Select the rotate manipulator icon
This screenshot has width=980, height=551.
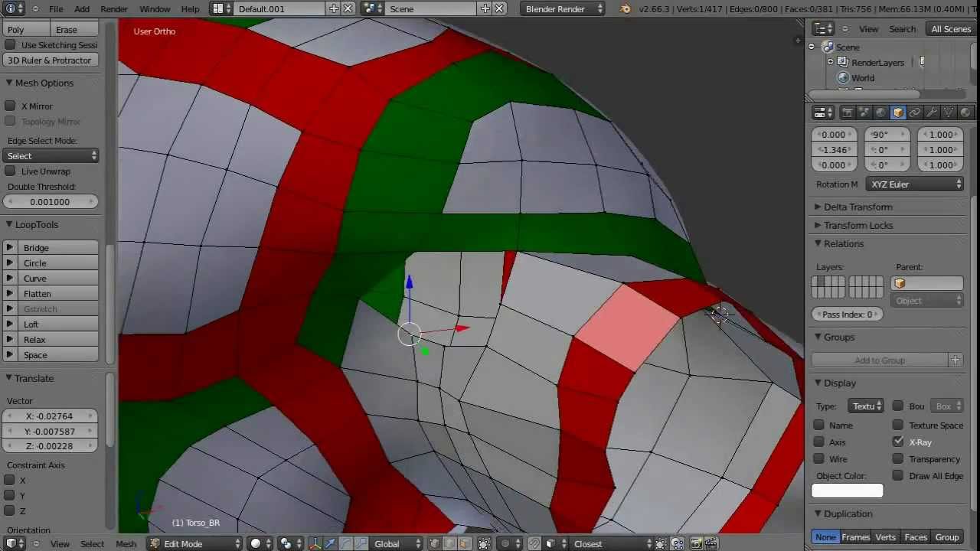click(x=346, y=543)
